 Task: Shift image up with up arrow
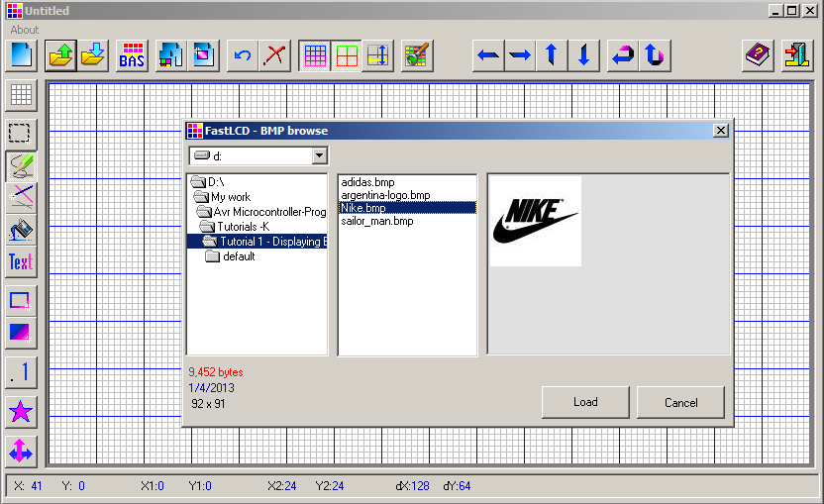pyautogui.click(x=552, y=55)
